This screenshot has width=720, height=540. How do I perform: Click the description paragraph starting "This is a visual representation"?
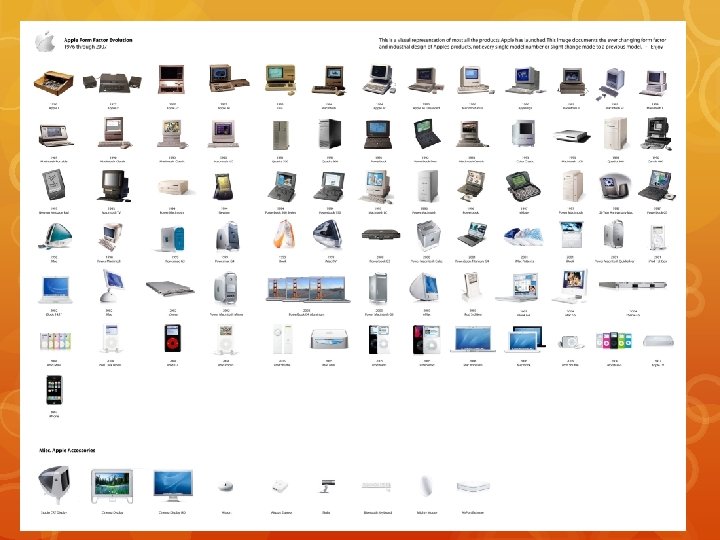[522, 43]
